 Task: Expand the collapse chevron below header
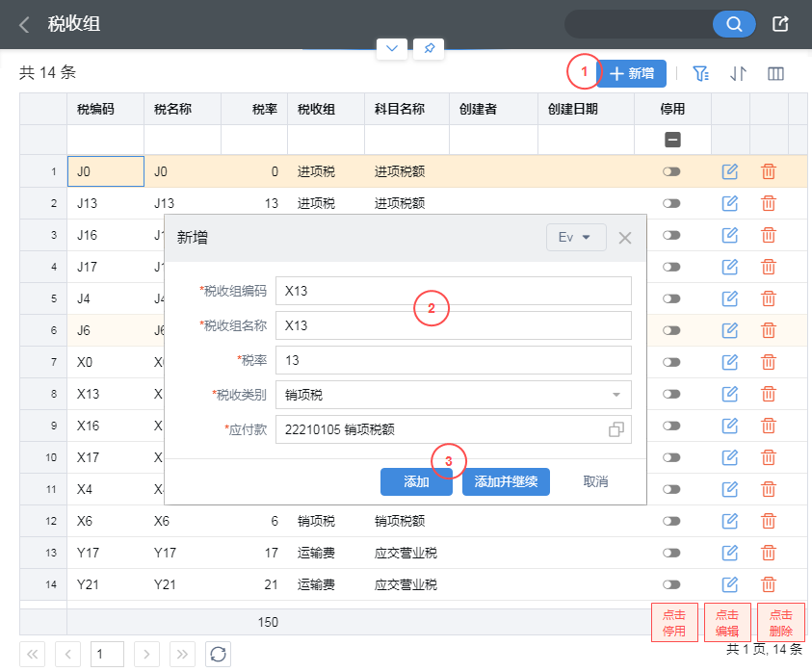391,48
